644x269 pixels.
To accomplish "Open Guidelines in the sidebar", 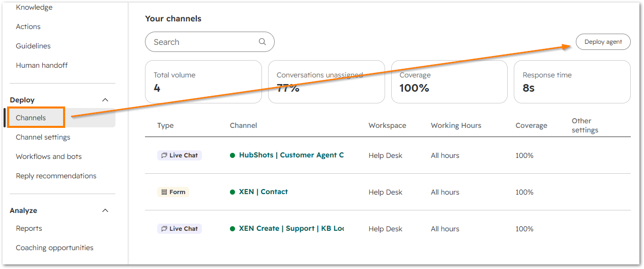I will [33, 46].
